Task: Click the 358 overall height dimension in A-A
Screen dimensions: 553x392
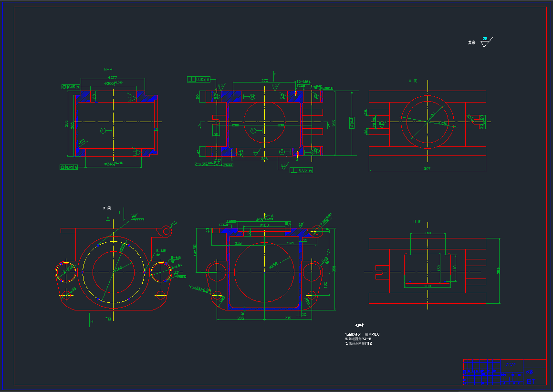Action: point(334,268)
